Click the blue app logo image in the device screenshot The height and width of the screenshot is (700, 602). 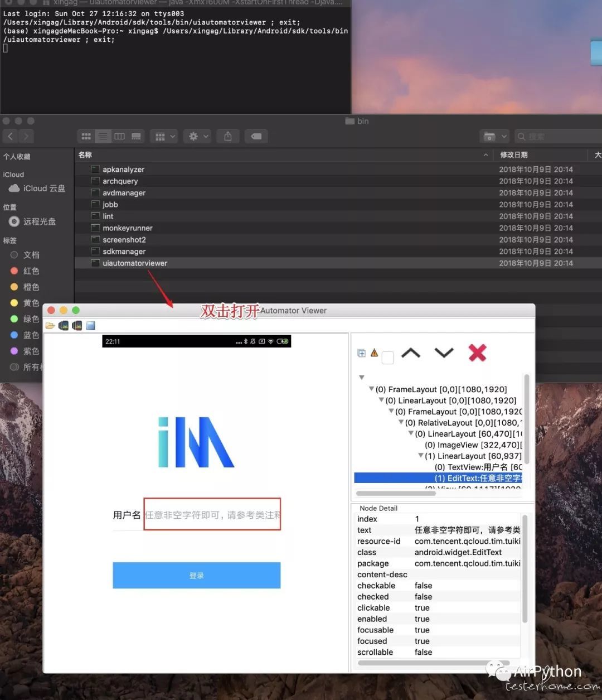tap(196, 442)
